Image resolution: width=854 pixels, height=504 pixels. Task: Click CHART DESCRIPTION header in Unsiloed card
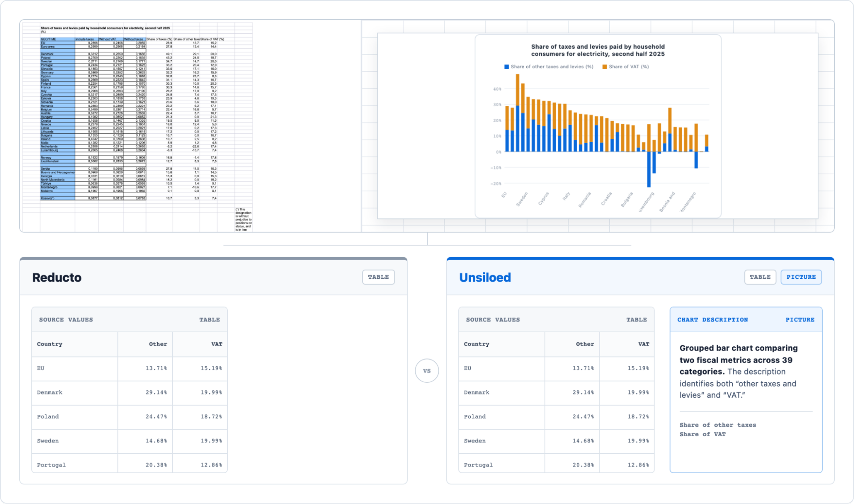[x=713, y=320]
